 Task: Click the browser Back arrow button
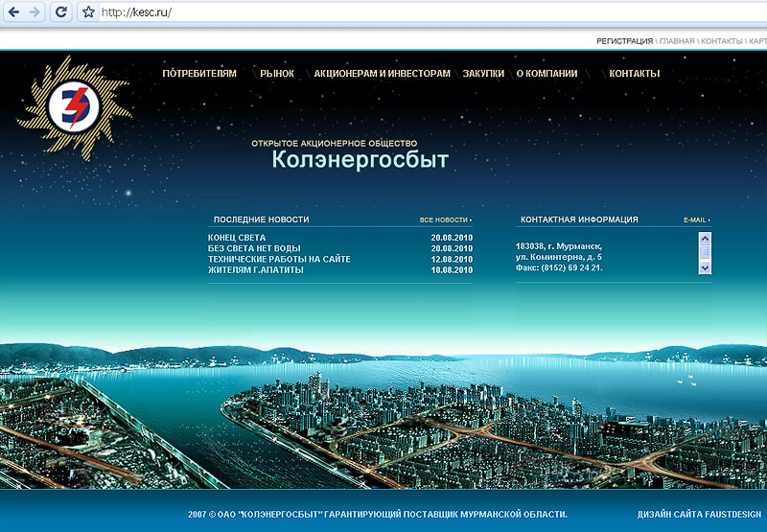(13, 12)
